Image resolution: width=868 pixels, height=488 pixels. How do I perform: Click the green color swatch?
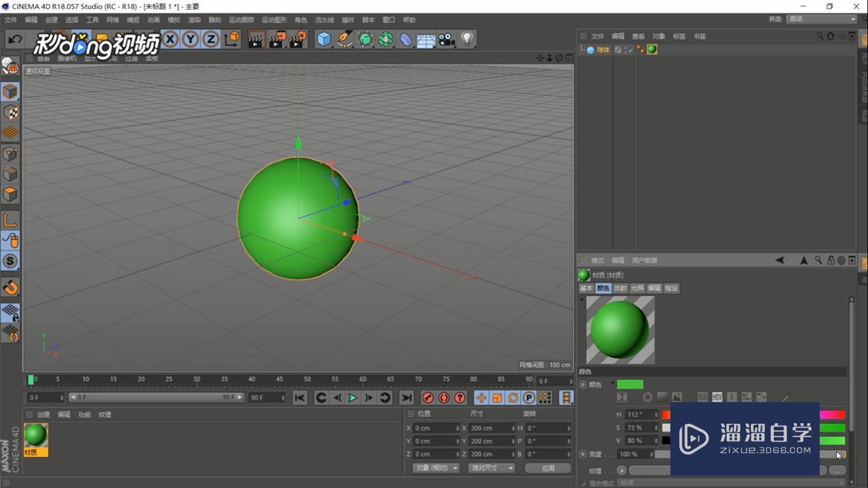630,384
